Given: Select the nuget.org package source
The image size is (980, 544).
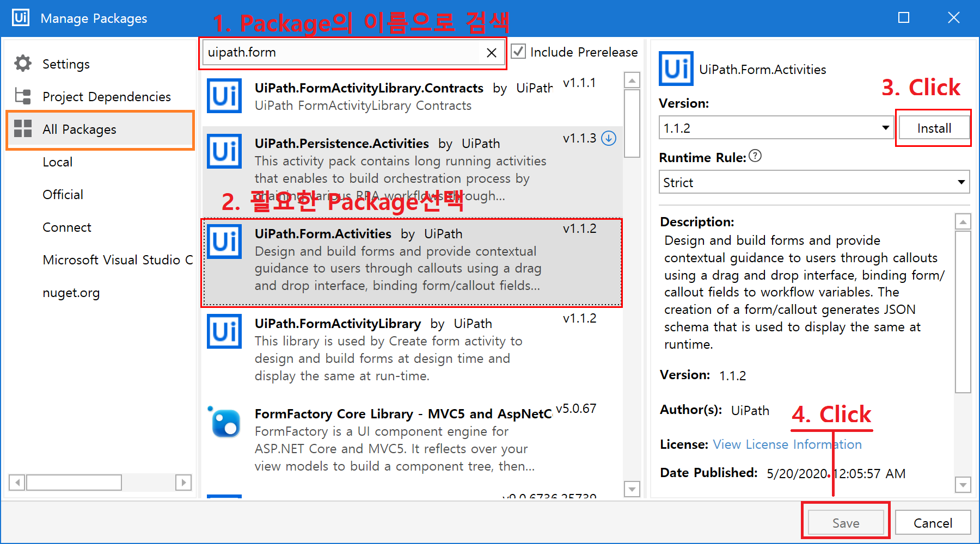Looking at the screenshot, I should pyautogui.click(x=71, y=293).
